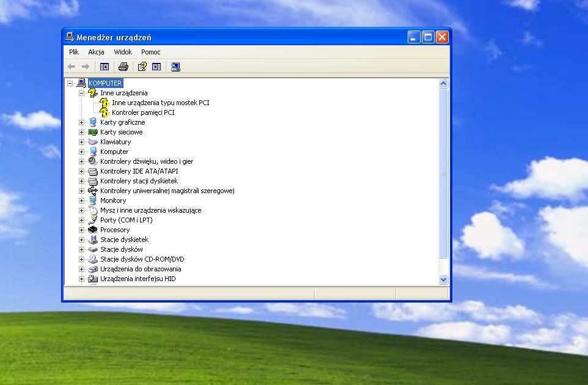The image size is (588, 385).
Task: Click the Back arrow toolbar button
Action: 72,67
